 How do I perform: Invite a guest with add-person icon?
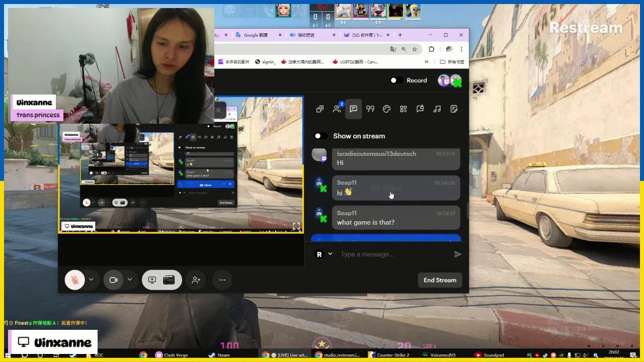click(196, 280)
